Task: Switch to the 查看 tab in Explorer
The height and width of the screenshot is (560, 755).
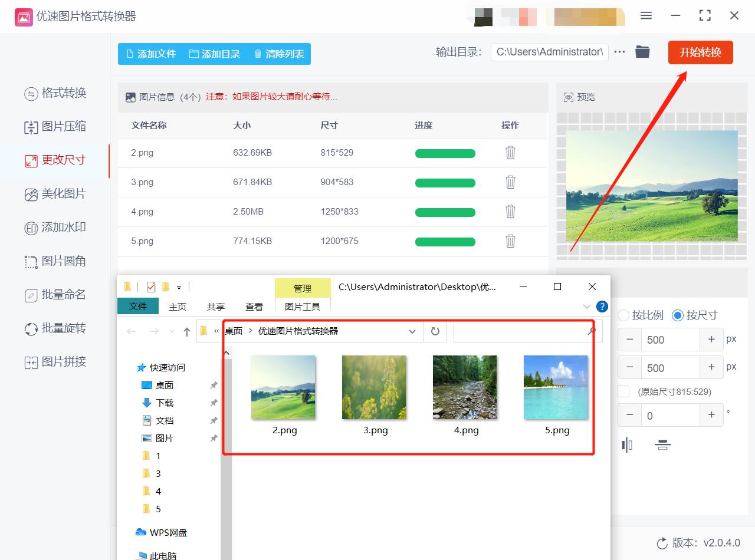Action: (254, 307)
